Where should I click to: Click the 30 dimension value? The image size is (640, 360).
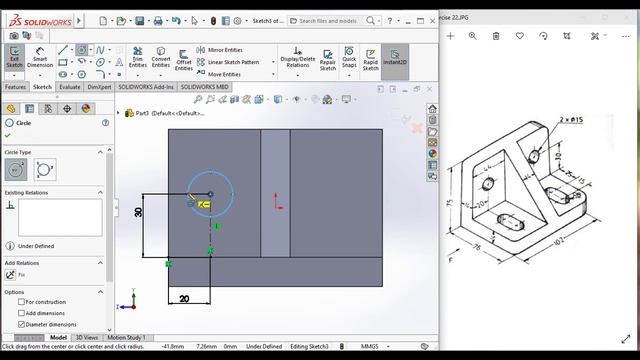click(x=138, y=212)
